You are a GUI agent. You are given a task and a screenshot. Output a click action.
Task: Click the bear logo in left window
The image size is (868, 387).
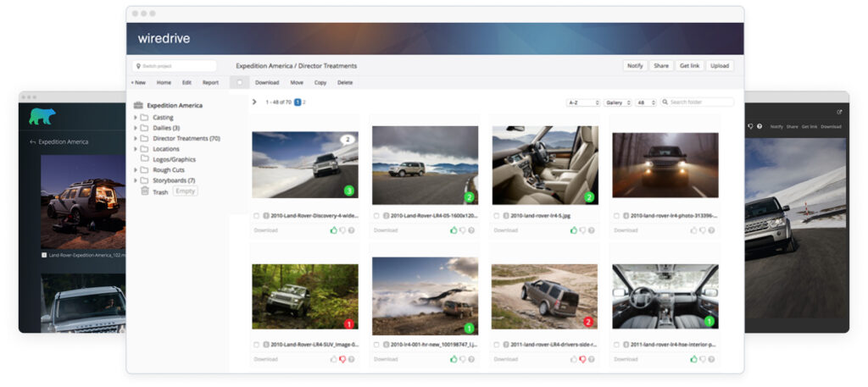pos(42,116)
